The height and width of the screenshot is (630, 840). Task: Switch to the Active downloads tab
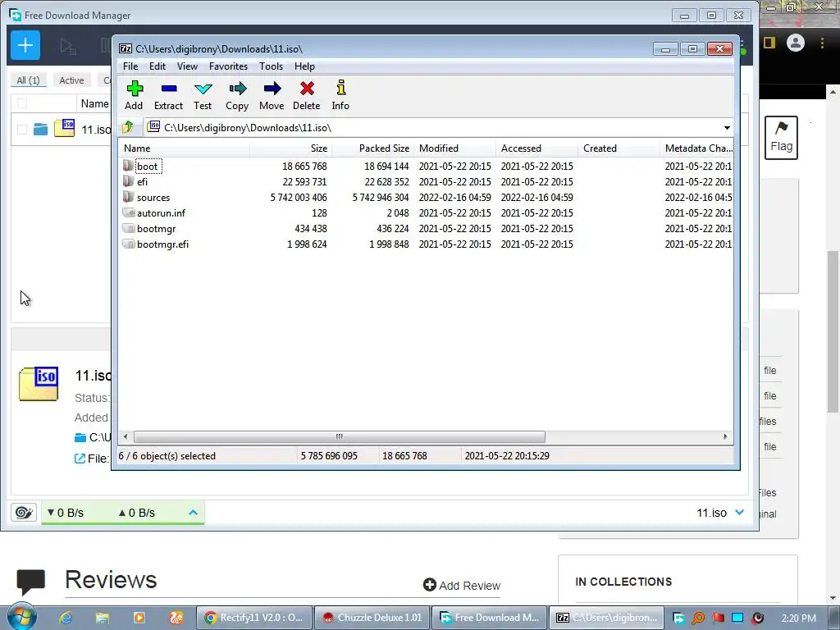71,80
